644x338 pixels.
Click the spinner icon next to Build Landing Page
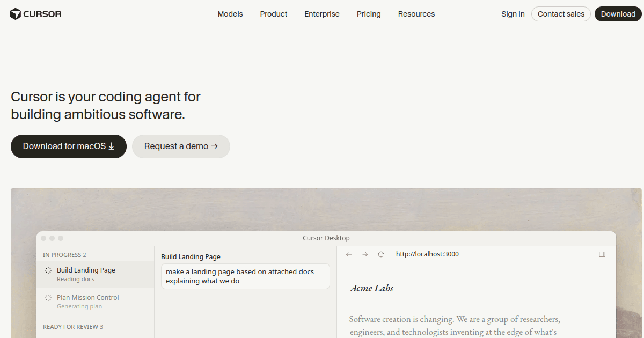(48, 270)
